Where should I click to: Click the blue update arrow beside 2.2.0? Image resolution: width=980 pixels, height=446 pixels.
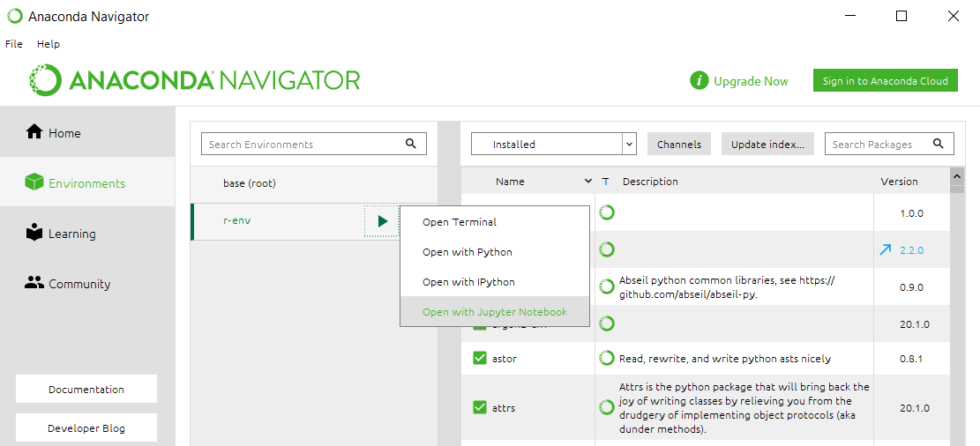click(885, 249)
